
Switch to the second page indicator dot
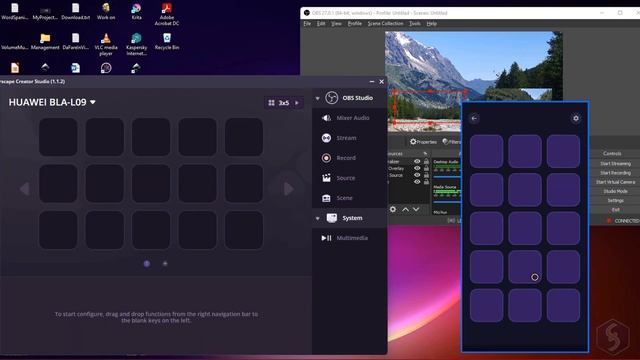[x=165, y=264]
